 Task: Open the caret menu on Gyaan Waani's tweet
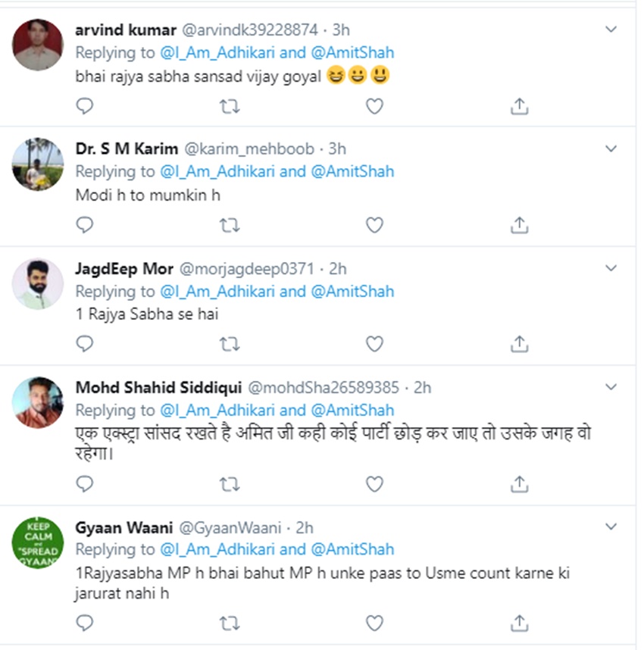pyautogui.click(x=611, y=526)
